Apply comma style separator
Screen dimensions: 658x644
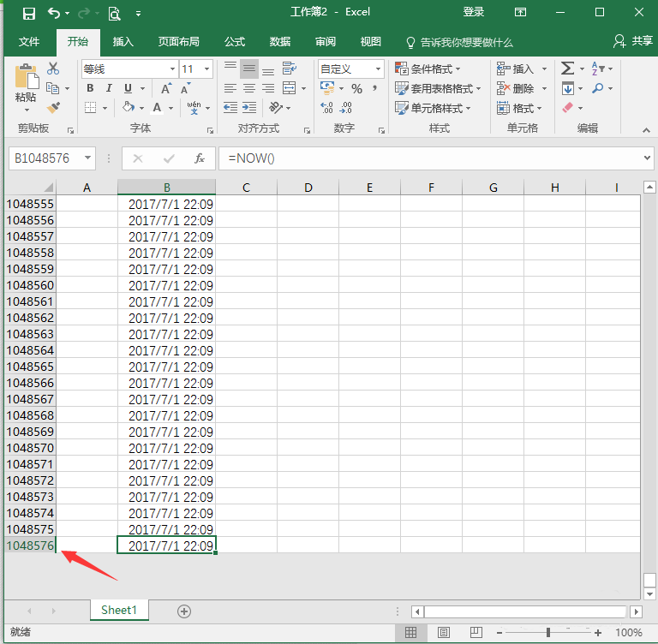(374, 87)
